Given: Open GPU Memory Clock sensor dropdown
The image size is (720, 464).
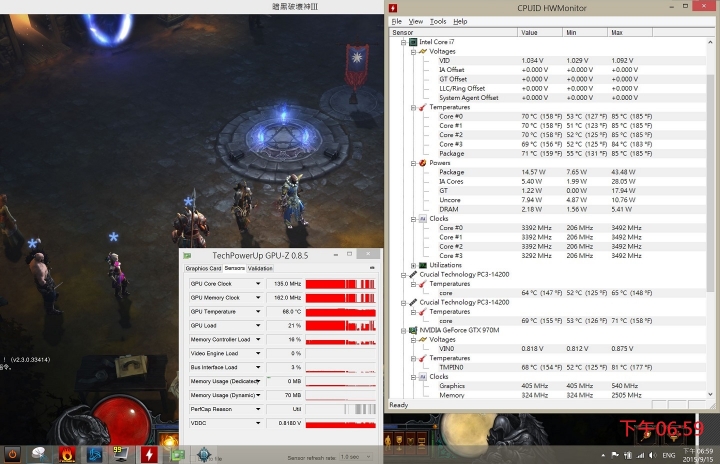Looking at the screenshot, I should pos(258,298).
